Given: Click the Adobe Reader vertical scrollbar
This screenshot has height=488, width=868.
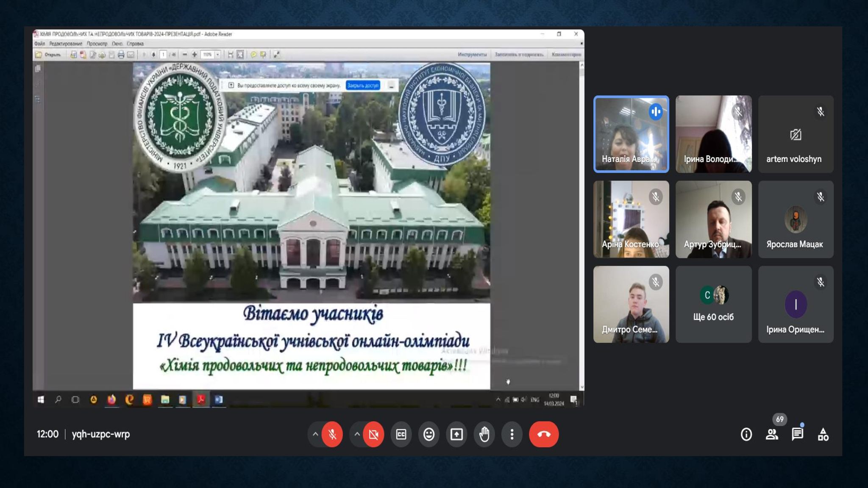Looking at the screenshot, I should pyautogui.click(x=581, y=226).
